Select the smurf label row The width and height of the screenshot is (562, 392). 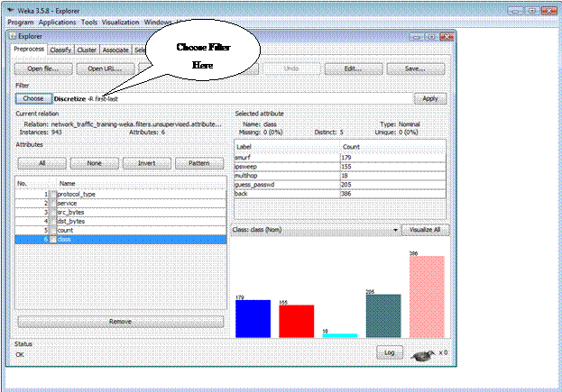tap(340, 158)
